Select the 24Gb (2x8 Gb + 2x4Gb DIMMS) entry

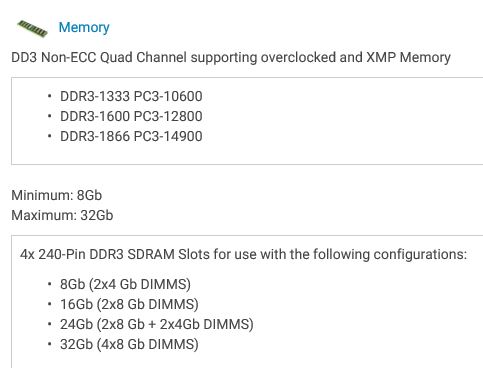pyautogui.click(x=157, y=324)
